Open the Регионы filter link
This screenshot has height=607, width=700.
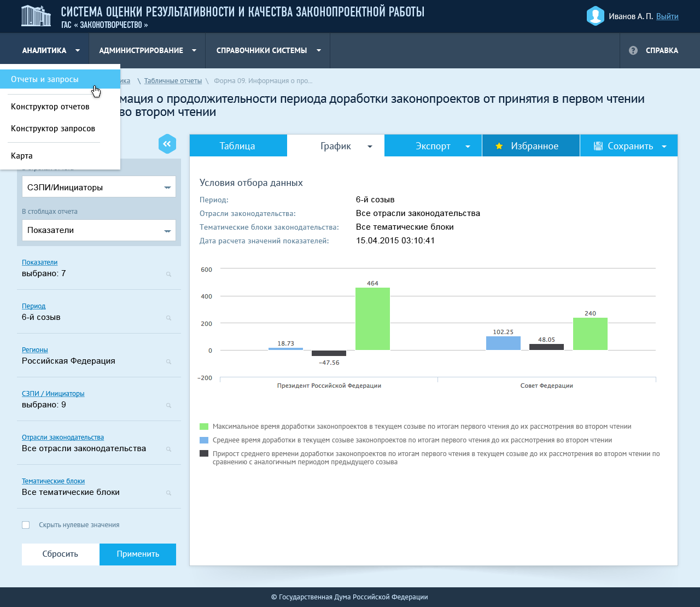pos(35,350)
